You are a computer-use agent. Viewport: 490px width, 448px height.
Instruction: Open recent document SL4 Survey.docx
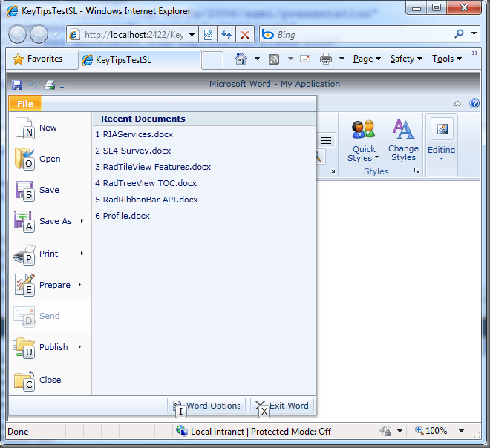pos(133,151)
